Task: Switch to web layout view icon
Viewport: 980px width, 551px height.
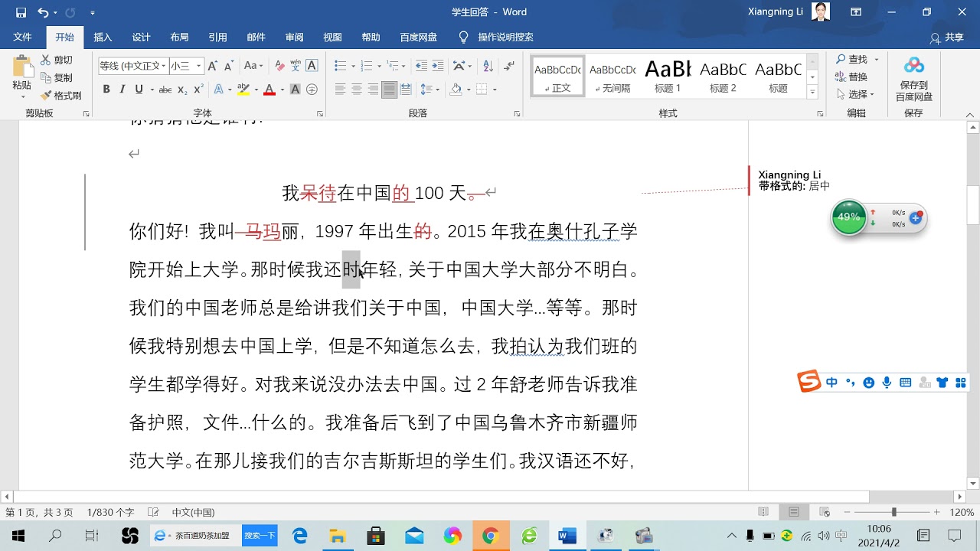Action: tap(825, 512)
